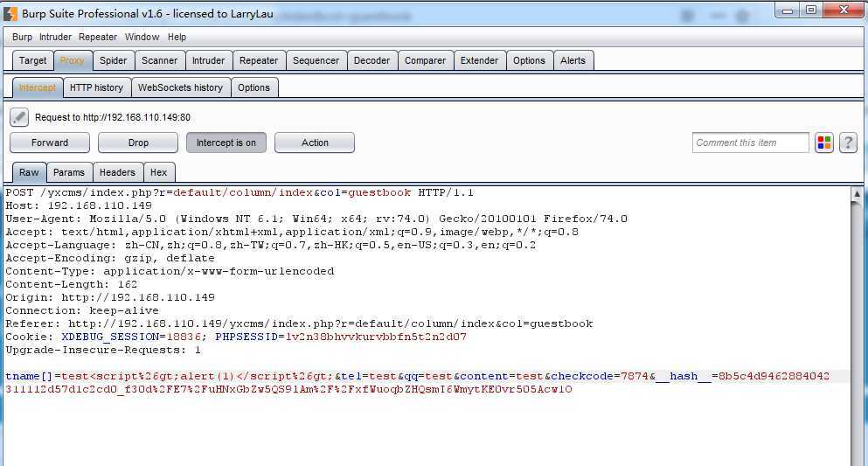
Task: Switch to the Hex view tab
Action: [158, 172]
